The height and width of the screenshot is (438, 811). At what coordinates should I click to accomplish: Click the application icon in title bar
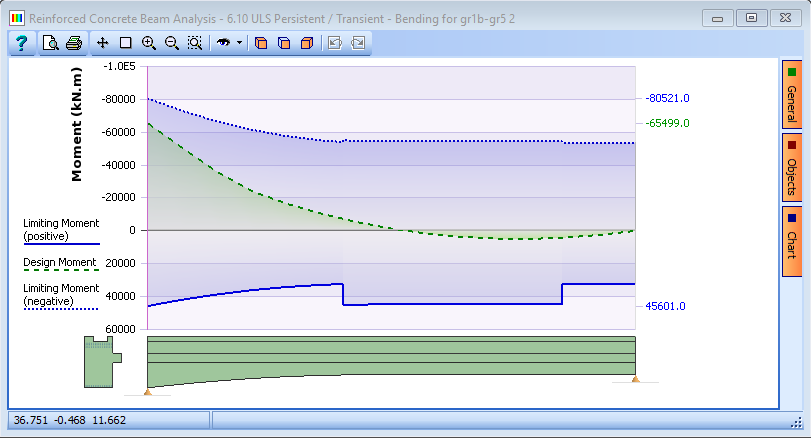coord(17,19)
